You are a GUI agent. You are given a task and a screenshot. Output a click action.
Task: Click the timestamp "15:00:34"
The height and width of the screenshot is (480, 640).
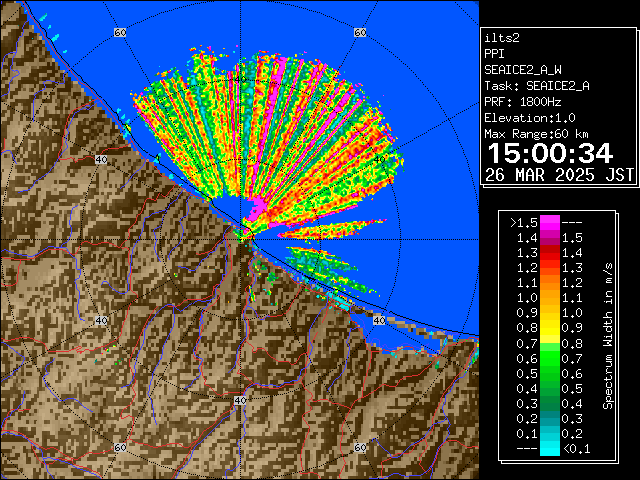coord(550,153)
